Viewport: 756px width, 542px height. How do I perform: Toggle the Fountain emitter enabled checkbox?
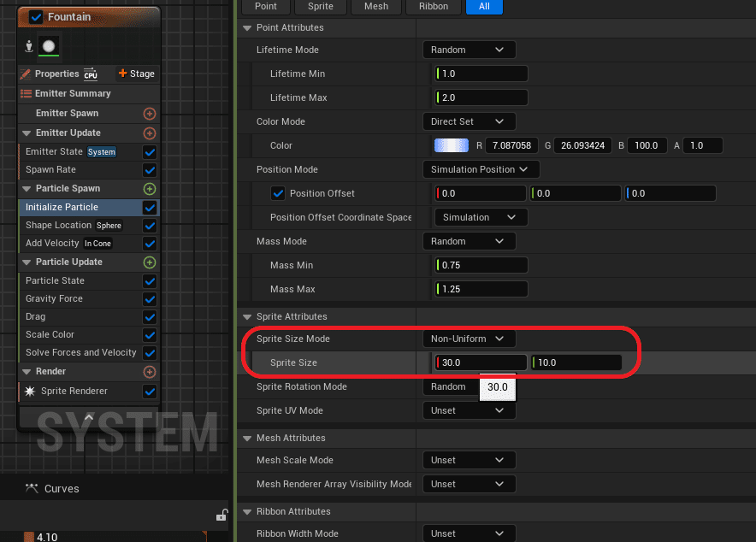36,17
